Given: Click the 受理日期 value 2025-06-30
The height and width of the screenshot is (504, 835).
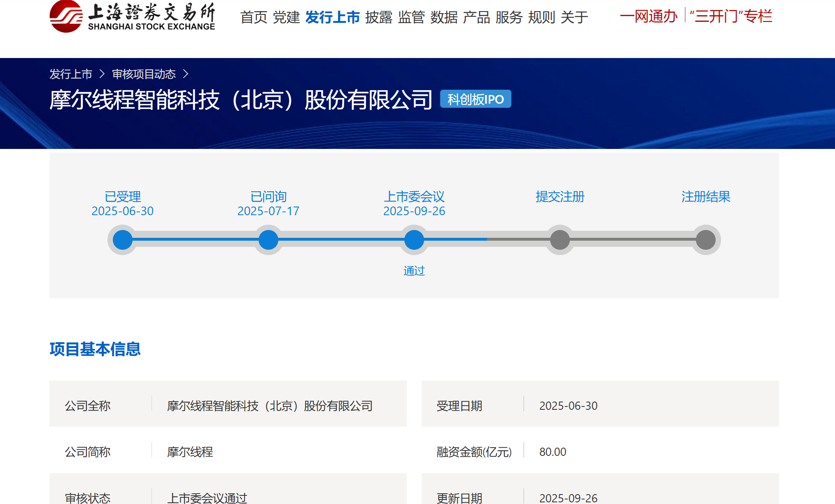Looking at the screenshot, I should pyautogui.click(x=569, y=406).
